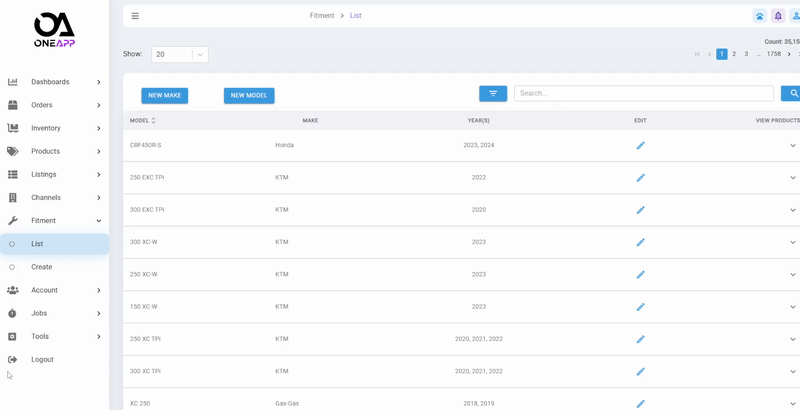Open the filter options icon button
This screenshot has height=410, width=800.
[x=493, y=93]
